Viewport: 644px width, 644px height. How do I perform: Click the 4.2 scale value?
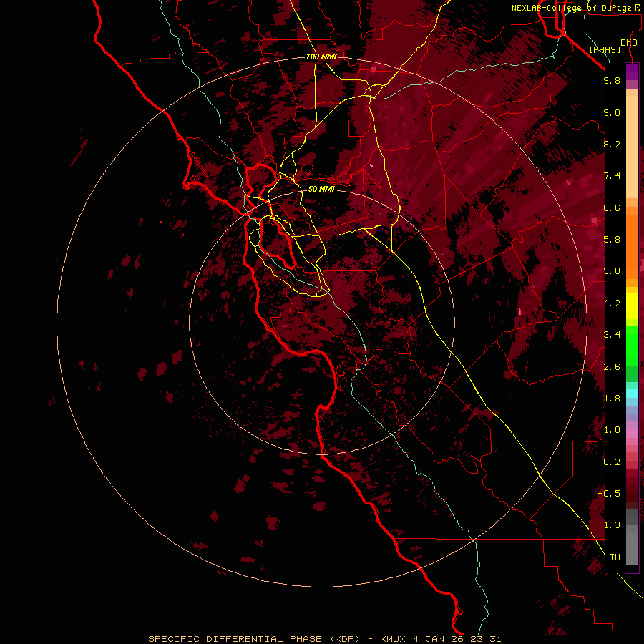[612, 303]
